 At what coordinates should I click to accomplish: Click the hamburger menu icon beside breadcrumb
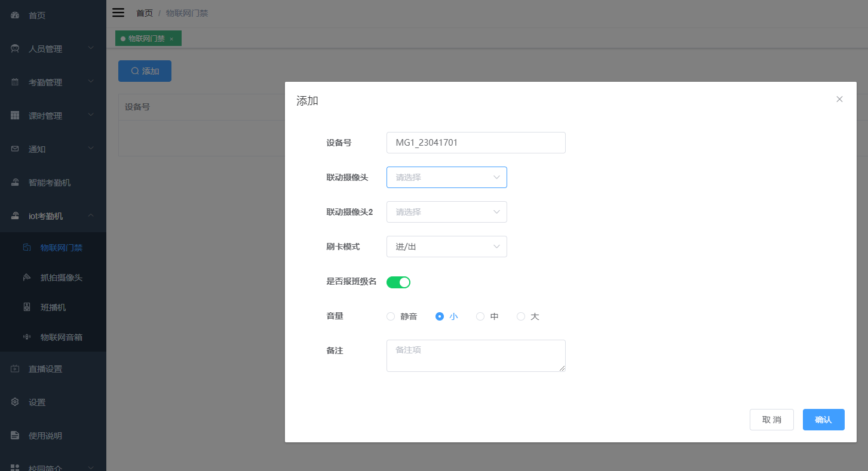coord(118,12)
